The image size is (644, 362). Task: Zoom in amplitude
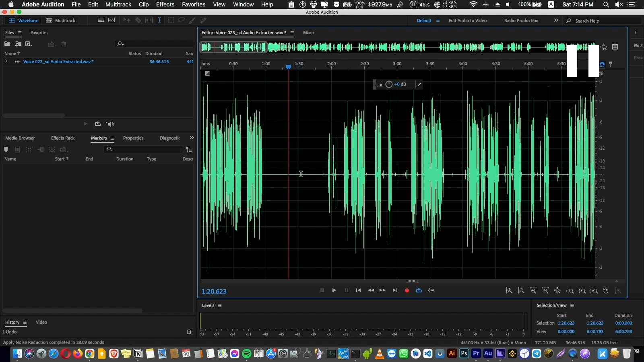[x=509, y=291]
